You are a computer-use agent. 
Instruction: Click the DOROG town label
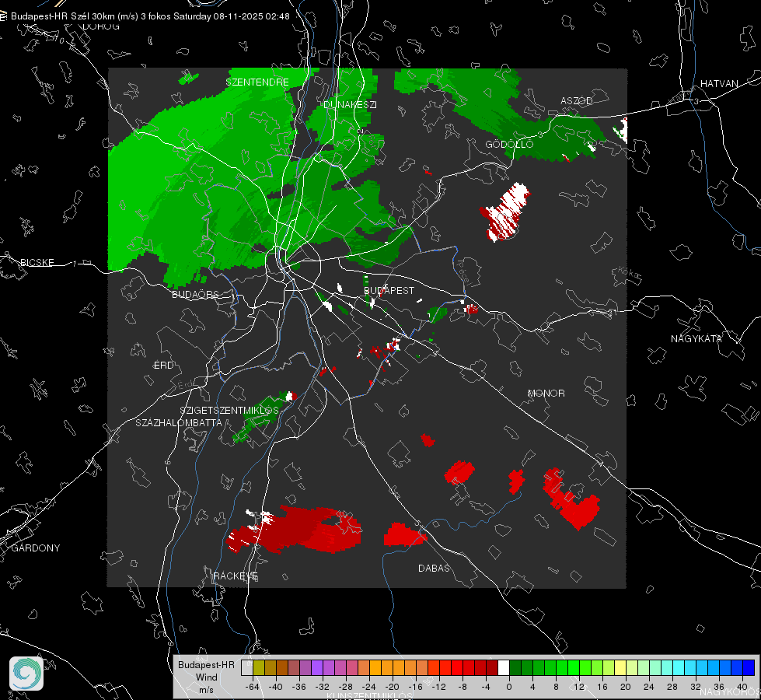(101, 26)
